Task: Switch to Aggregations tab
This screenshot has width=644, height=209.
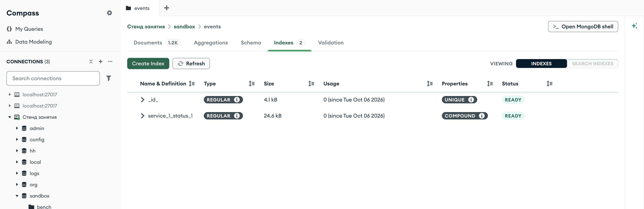Action: point(211,43)
